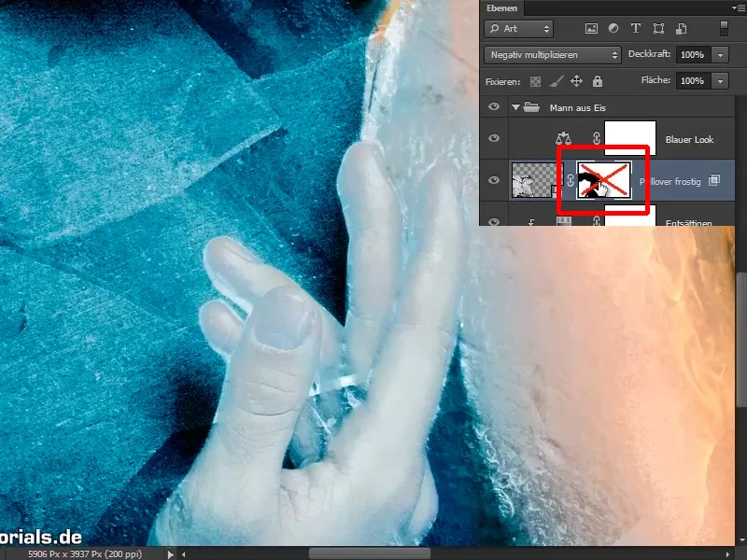Click the disabled mask of Pullover frostig
The height and width of the screenshot is (560, 747).
[x=604, y=180]
